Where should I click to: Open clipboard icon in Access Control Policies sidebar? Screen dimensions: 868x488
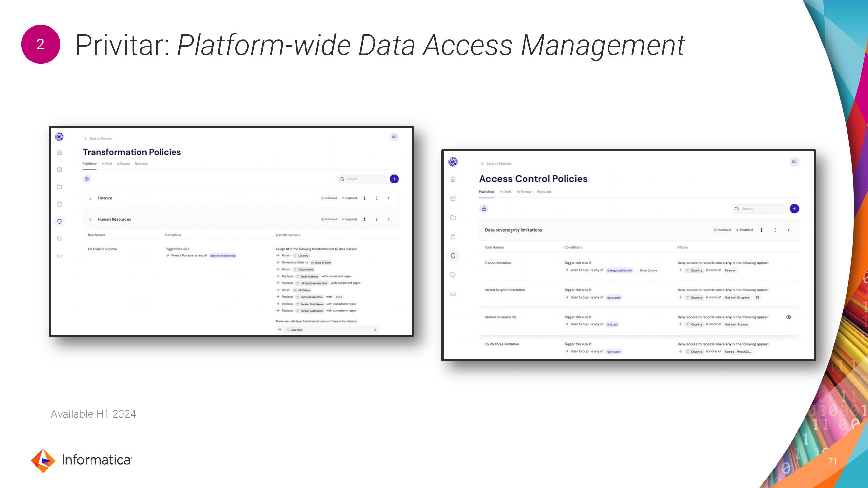click(453, 237)
